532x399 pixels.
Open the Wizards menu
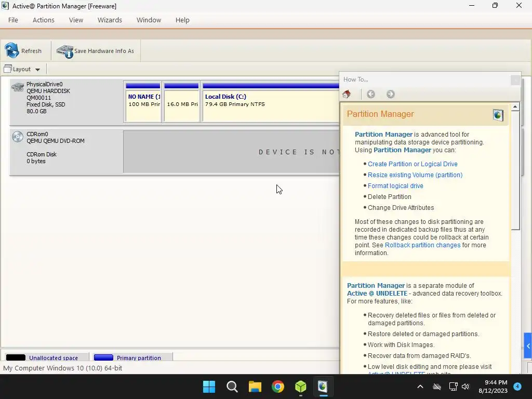[x=110, y=20]
